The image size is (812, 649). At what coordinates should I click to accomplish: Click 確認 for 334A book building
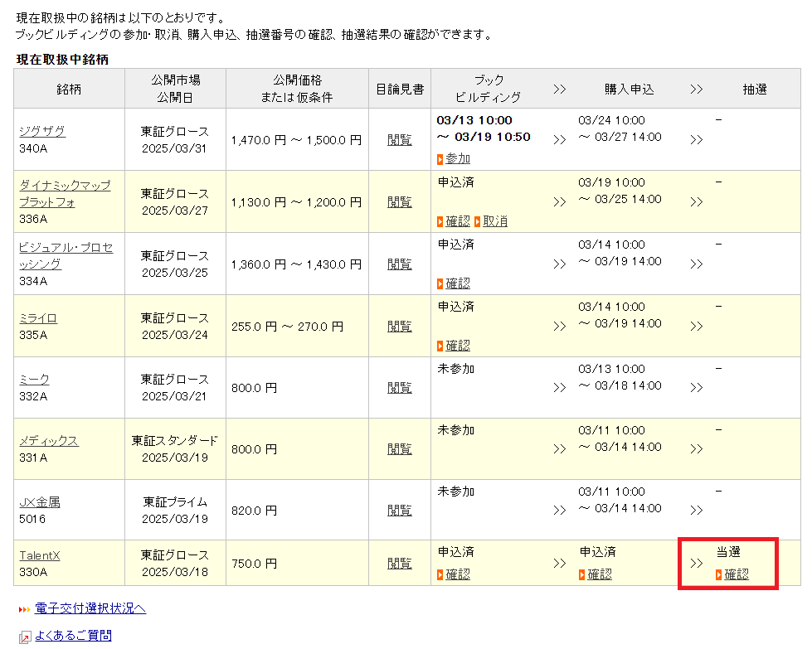(457, 283)
